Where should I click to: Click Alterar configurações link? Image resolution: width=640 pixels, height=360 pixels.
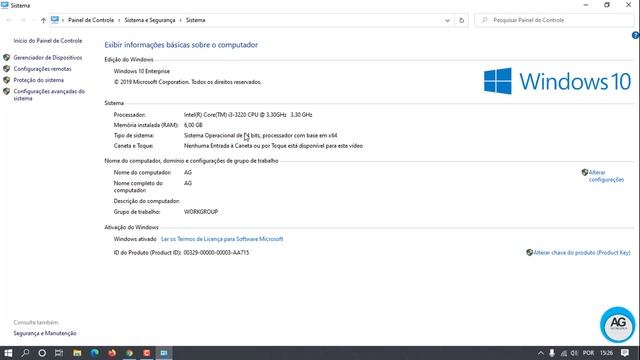point(606,176)
